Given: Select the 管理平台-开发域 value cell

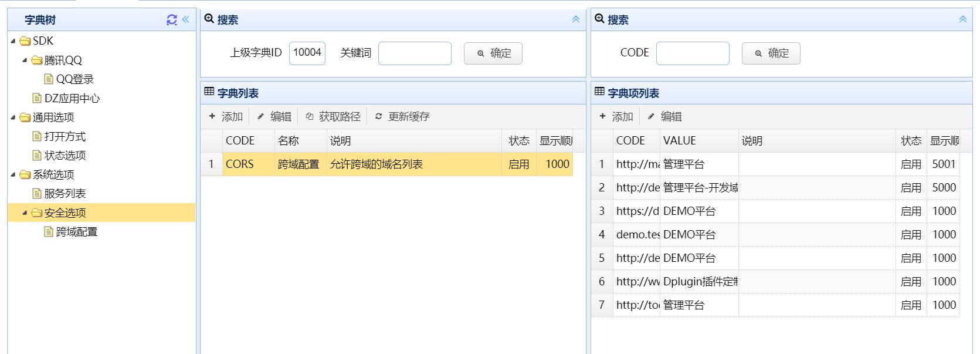Looking at the screenshot, I should 699,188.
